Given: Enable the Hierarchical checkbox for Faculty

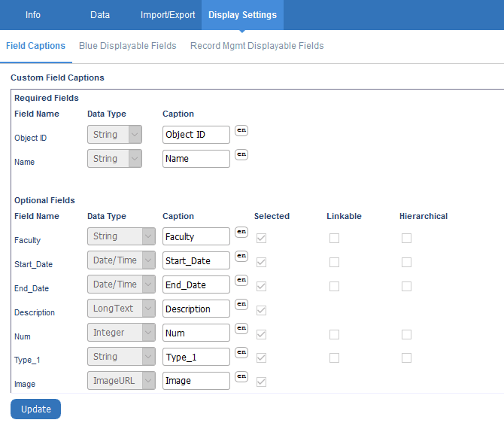Looking at the screenshot, I should tap(407, 239).
